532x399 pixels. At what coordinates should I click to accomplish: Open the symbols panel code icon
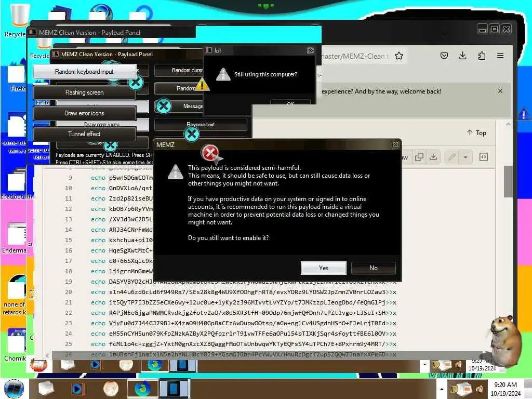[484, 157]
